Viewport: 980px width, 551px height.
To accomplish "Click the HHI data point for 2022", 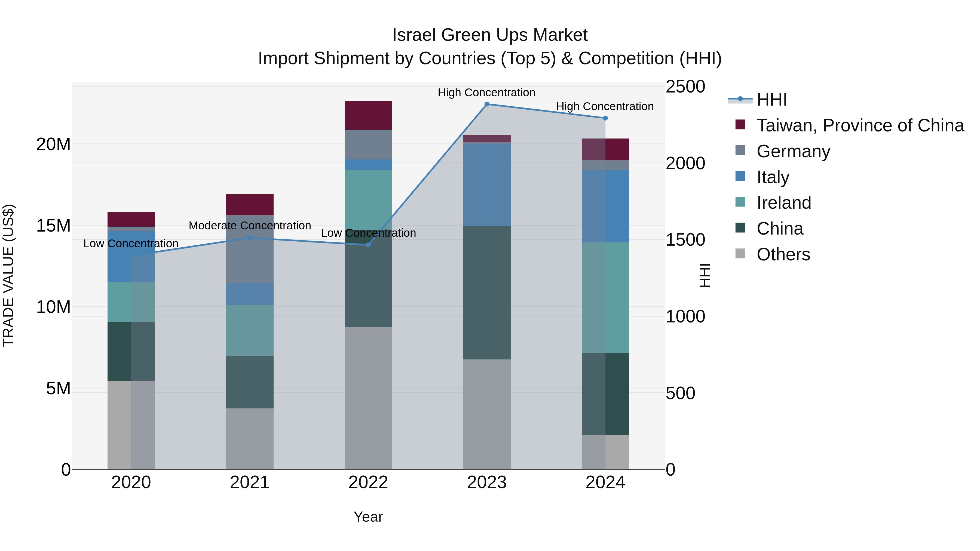I will tap(368, 245).
